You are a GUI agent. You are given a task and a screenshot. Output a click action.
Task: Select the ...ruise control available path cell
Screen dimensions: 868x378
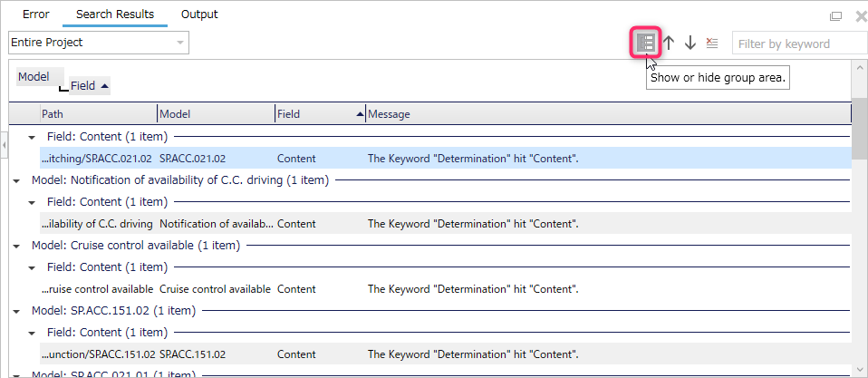[98, 289]
